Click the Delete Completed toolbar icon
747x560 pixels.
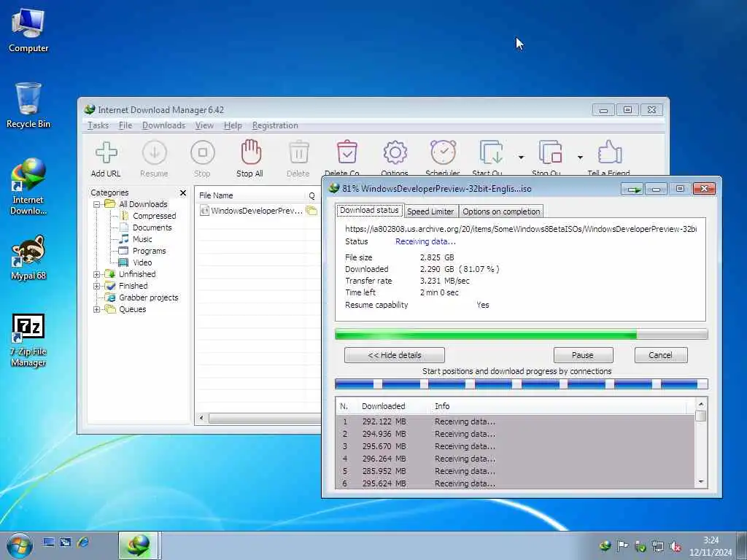click(x=347, y=152)
